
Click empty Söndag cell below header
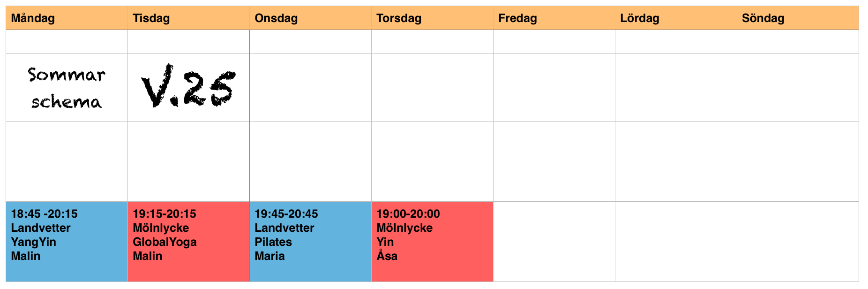pos(798,42)
